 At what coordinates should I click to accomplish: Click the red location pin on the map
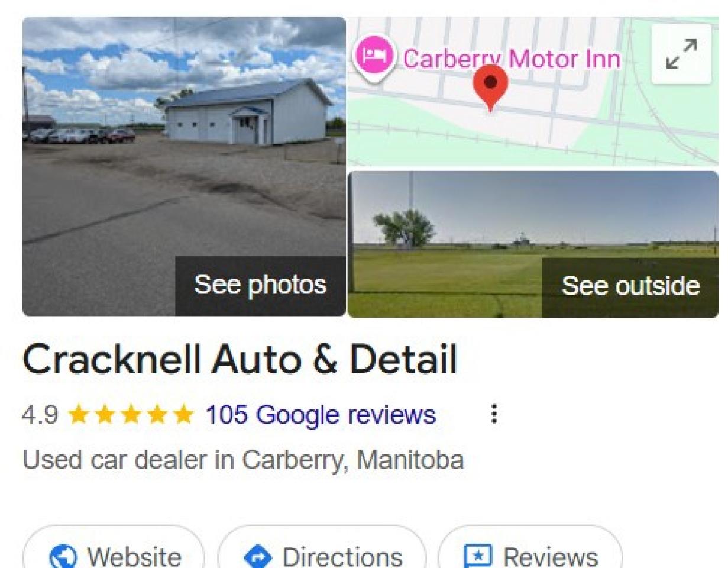490,87
